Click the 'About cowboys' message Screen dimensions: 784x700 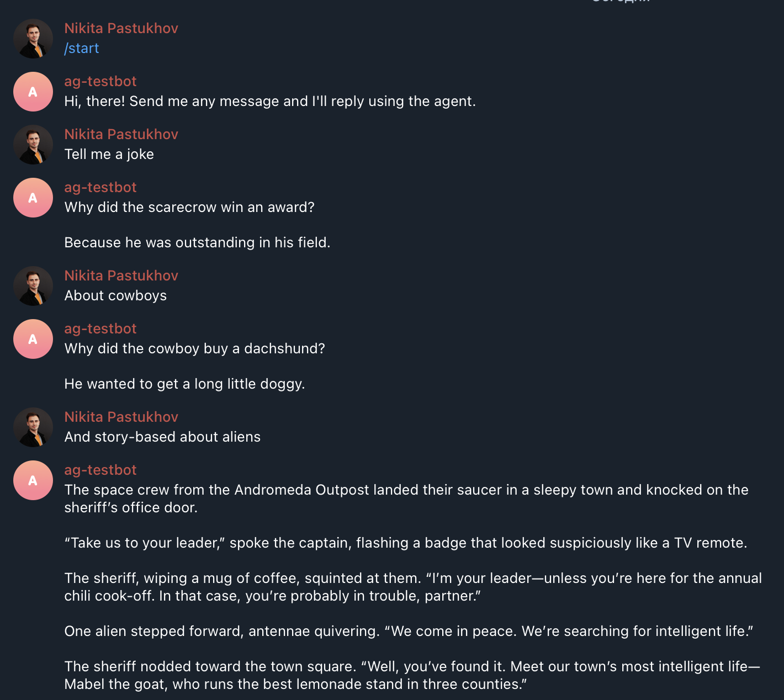pos(115,295)
